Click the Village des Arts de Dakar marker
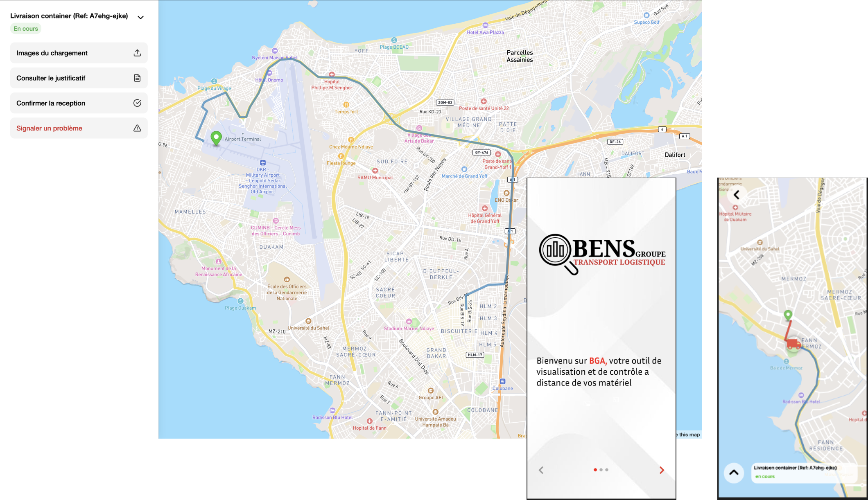868x500 pixels. tap(419, 128)
